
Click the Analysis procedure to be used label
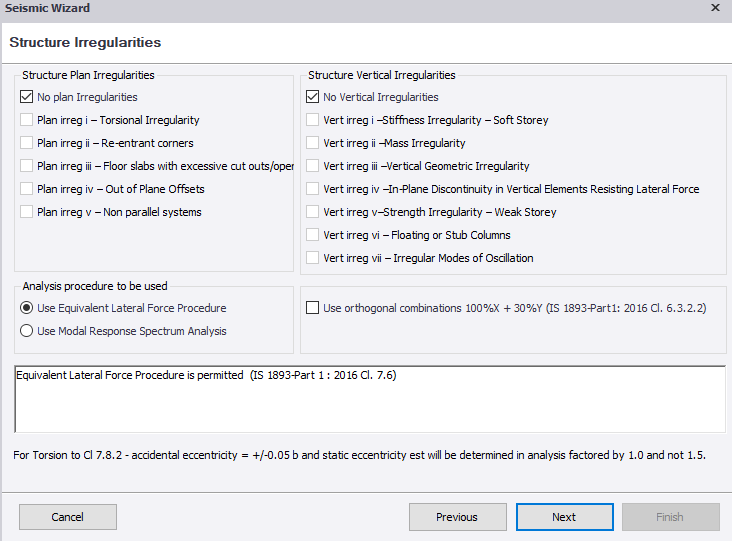[x=95, y=286]
